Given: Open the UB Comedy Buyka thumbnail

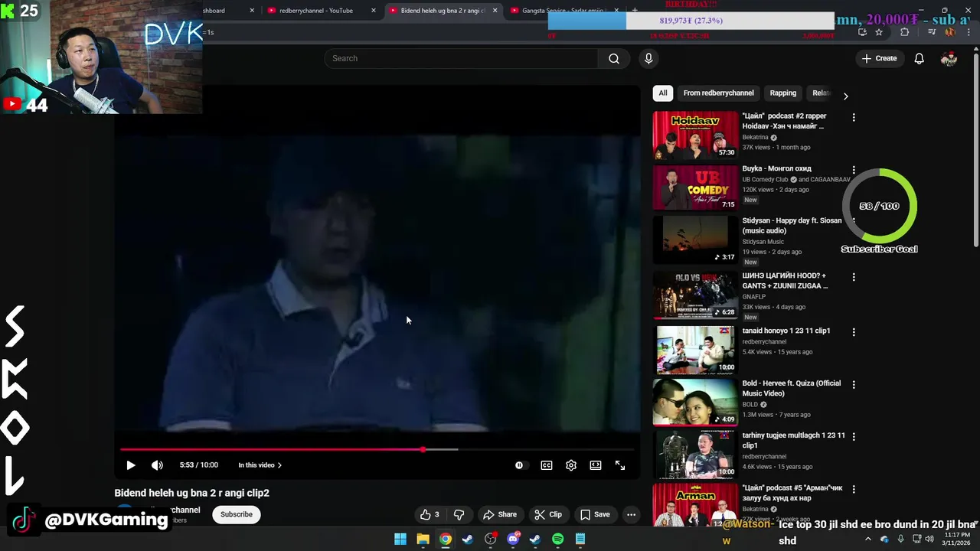Looking at the screenshot, I should pos(695,187).
